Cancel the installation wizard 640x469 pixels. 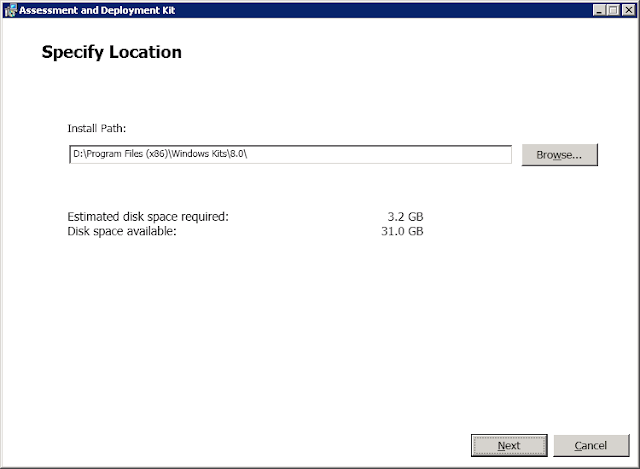point(591,445)
